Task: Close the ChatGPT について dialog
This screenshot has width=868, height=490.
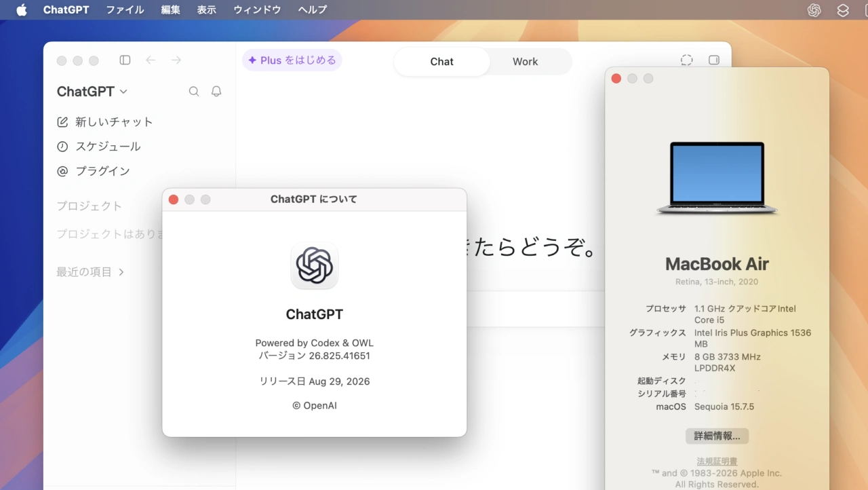Action: 174,200
